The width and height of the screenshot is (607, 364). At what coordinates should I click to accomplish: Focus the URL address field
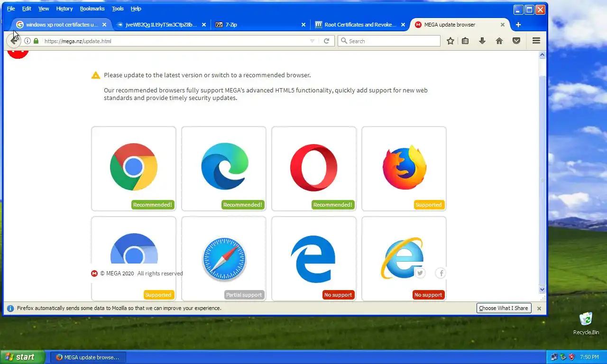(x=175, y=41)
